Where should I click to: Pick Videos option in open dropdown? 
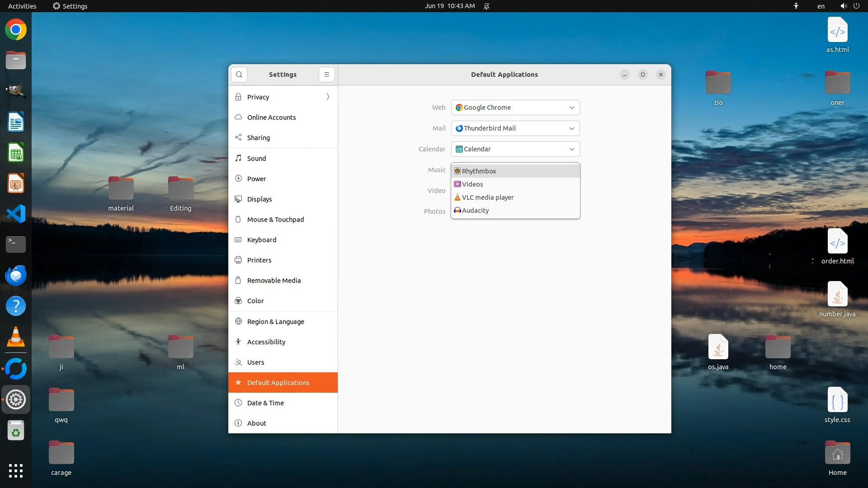coord(472,184)
